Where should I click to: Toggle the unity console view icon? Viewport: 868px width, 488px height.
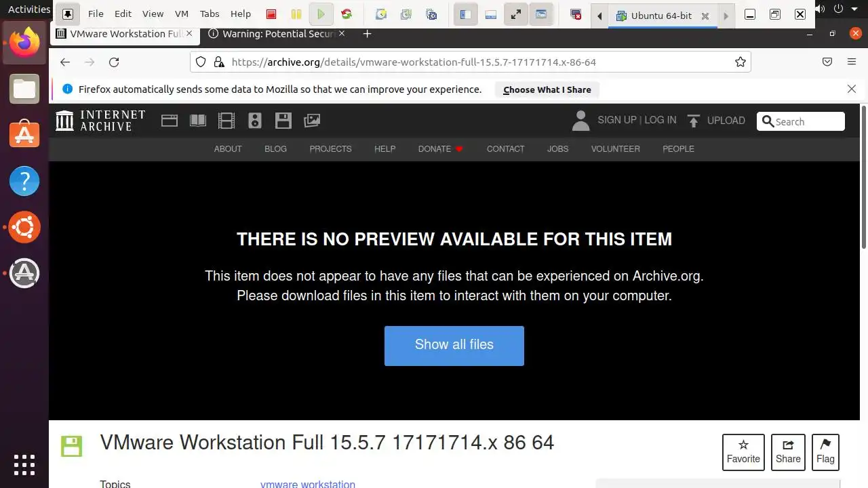[x=541, y=14]
